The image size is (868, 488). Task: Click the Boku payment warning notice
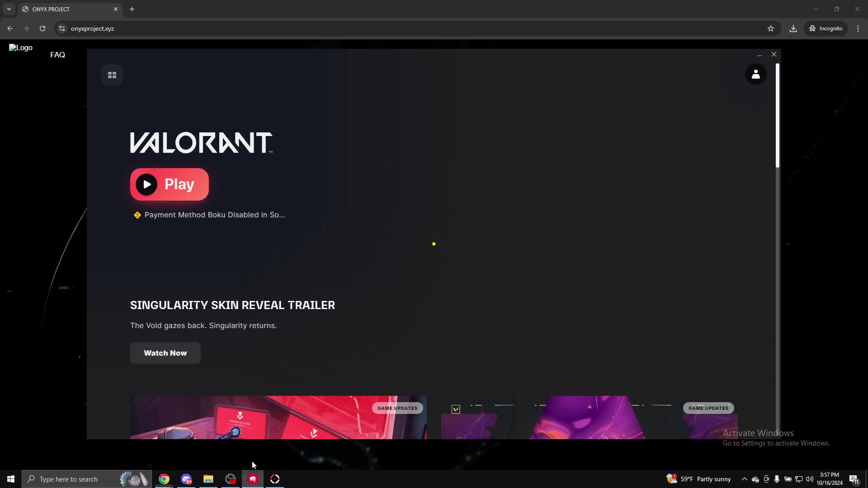click(x=209, y=215)
